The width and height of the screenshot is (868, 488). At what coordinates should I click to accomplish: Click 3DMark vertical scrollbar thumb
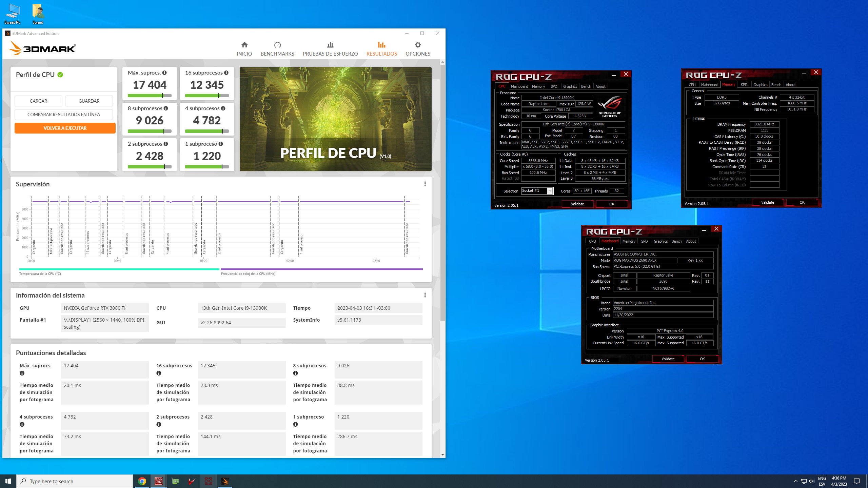coord(442,192)
